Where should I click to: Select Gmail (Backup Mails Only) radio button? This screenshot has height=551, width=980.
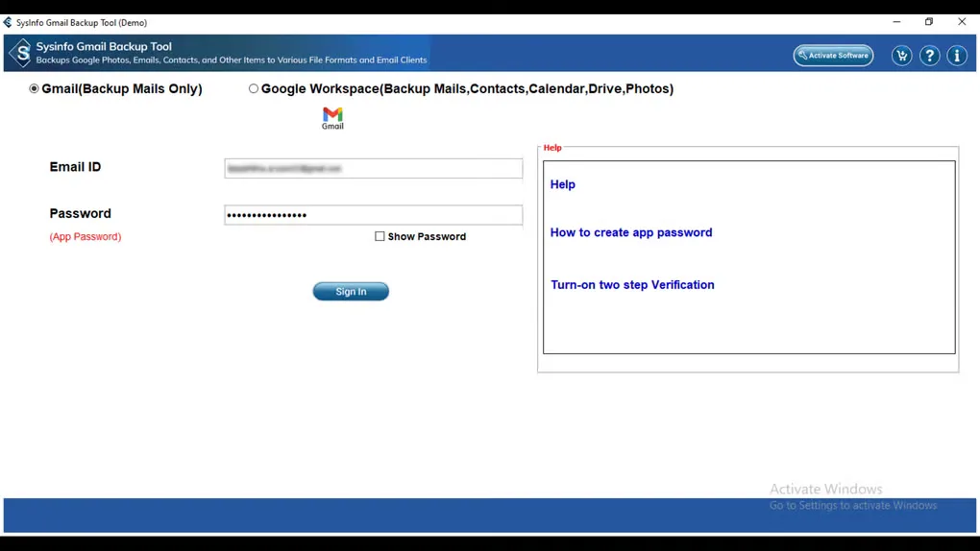(x=34, y=88)
